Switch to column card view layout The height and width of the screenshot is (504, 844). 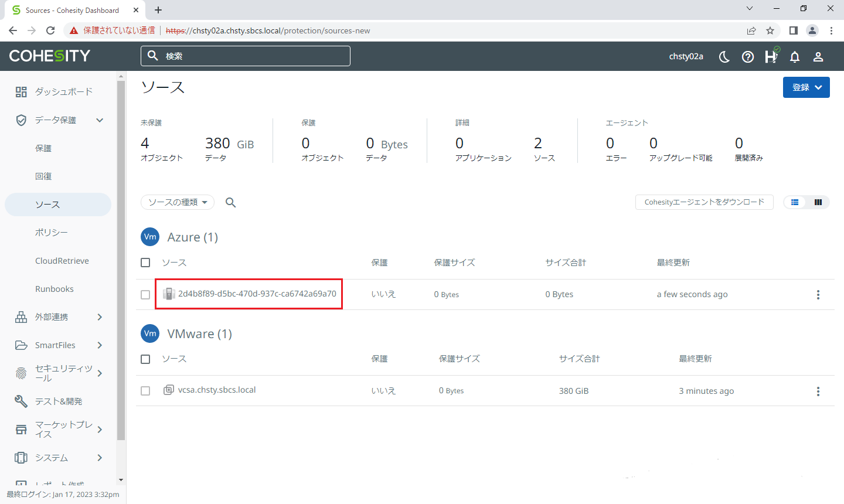pos(818,202)
